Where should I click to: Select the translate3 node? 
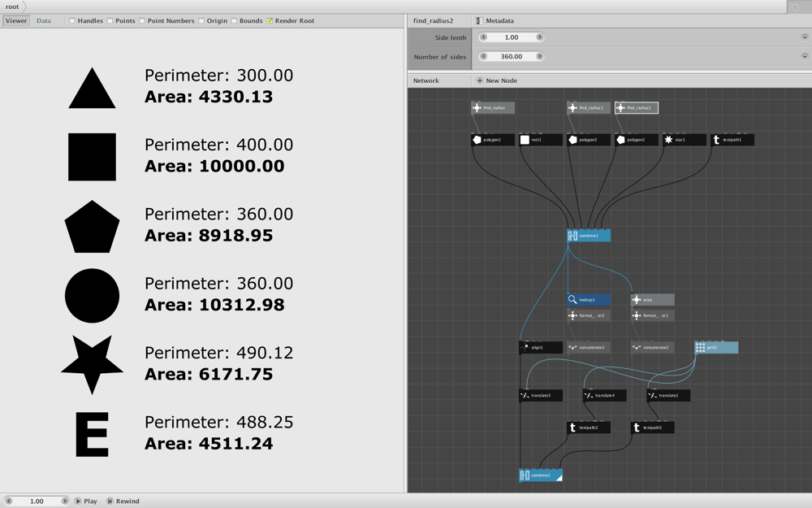pos(541,396)
